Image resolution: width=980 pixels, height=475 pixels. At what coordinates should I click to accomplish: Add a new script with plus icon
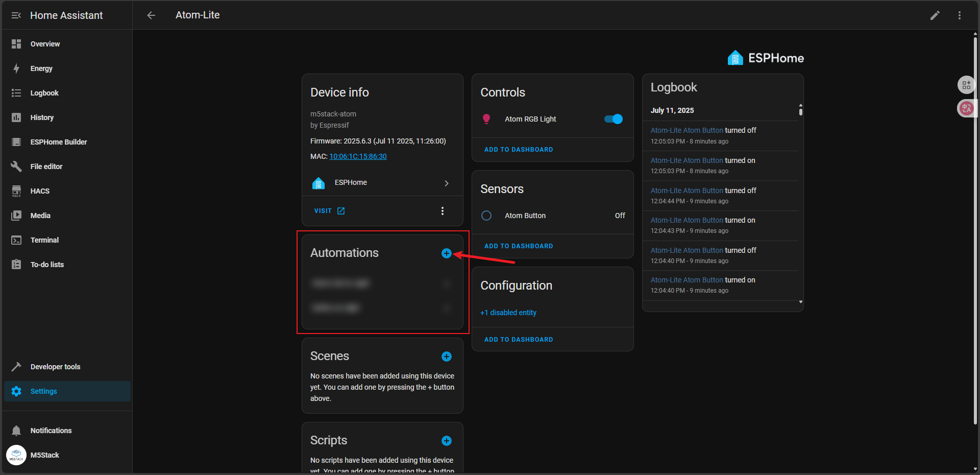[x=447, y=441]
